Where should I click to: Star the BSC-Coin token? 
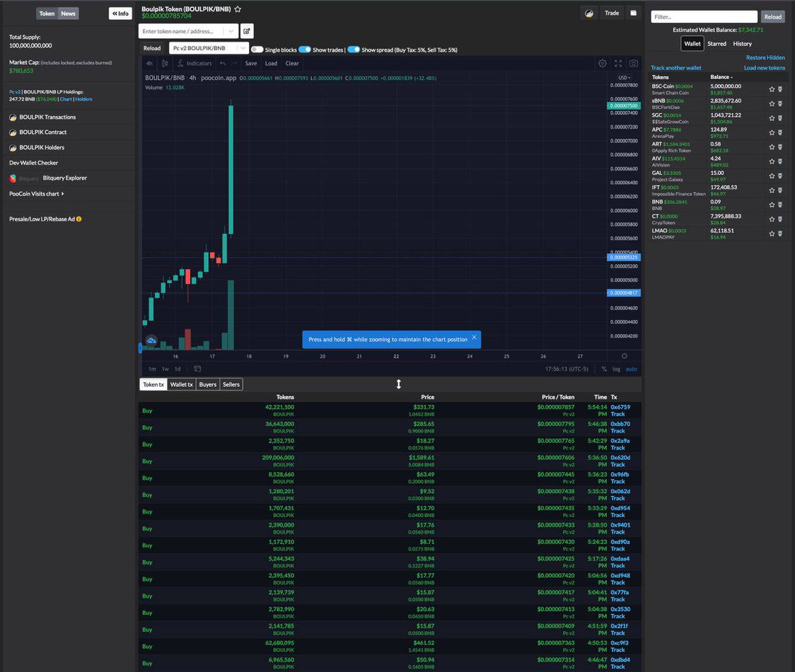point(772,89)
